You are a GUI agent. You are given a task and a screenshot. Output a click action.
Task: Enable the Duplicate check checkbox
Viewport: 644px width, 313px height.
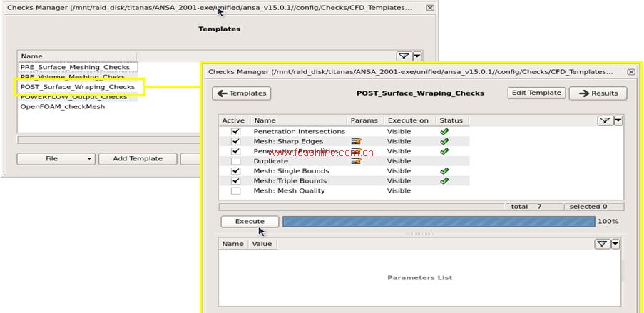tap(236, 161)
